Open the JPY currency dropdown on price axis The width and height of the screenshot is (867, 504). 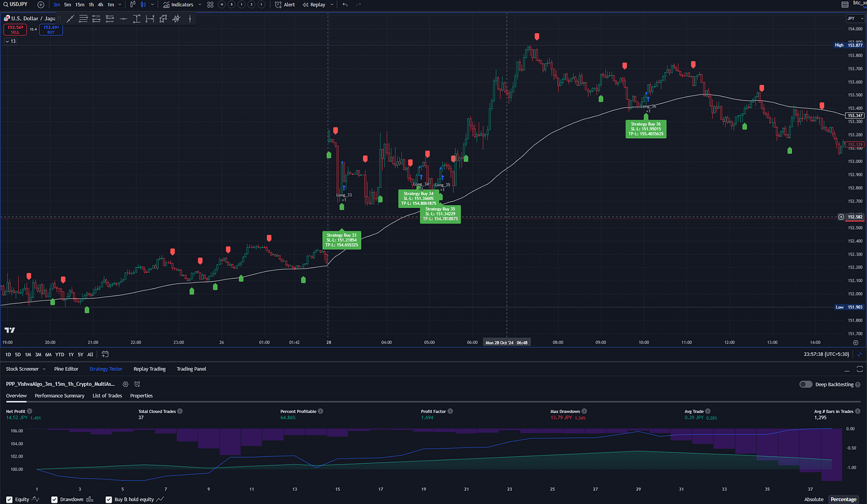click(x=855, y=19)
